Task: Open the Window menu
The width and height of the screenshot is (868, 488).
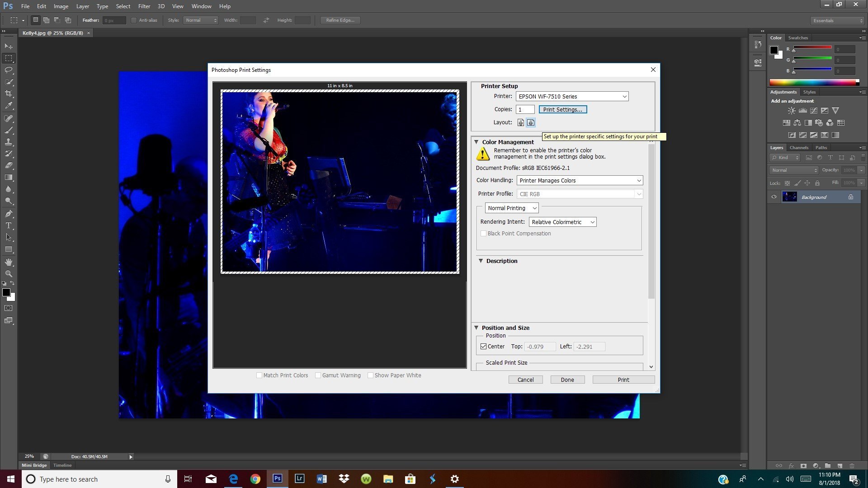Action: point(201,6)
